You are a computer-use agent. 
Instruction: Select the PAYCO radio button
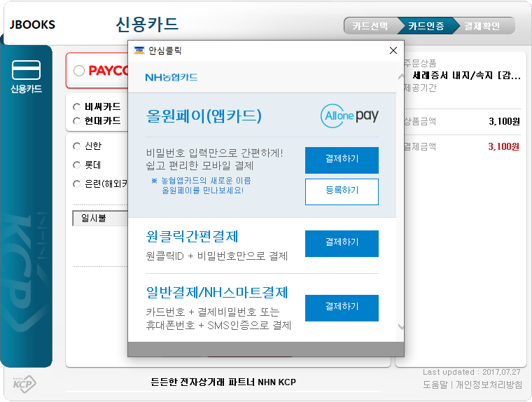(x=79, y=71)
